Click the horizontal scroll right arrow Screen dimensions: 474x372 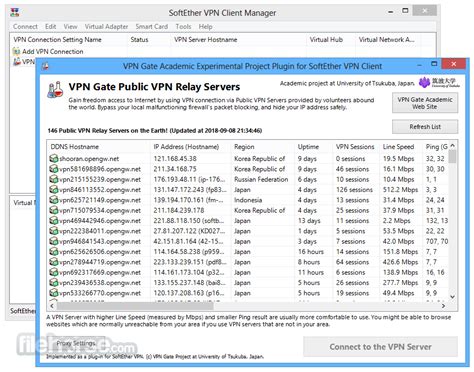(x=443, y=305)
